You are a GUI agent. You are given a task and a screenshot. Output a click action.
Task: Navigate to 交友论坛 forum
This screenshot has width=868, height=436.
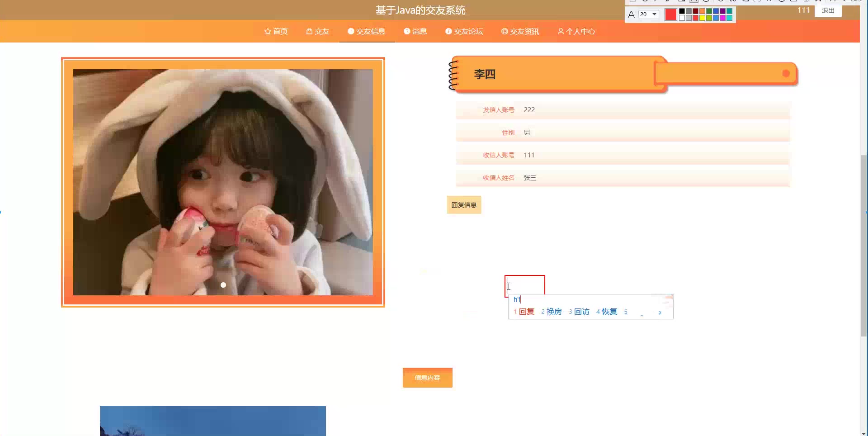click(x=464, y=31)
